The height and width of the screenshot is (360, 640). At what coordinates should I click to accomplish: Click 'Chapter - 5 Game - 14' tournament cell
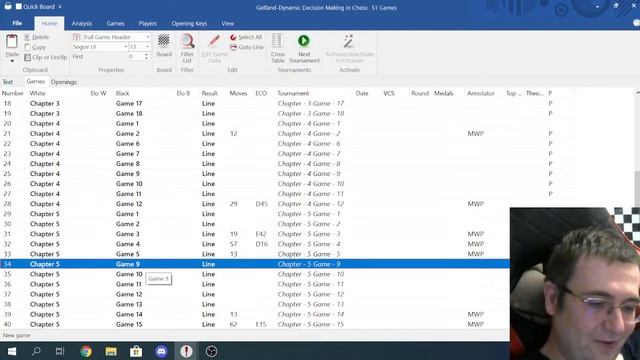click(311, 314)
